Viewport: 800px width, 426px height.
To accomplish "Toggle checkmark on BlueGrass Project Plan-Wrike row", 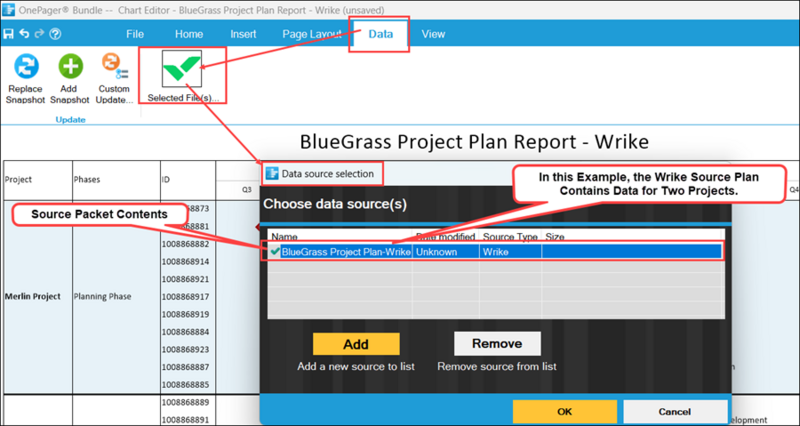I will pyautogui.click(x=276, y=252).
